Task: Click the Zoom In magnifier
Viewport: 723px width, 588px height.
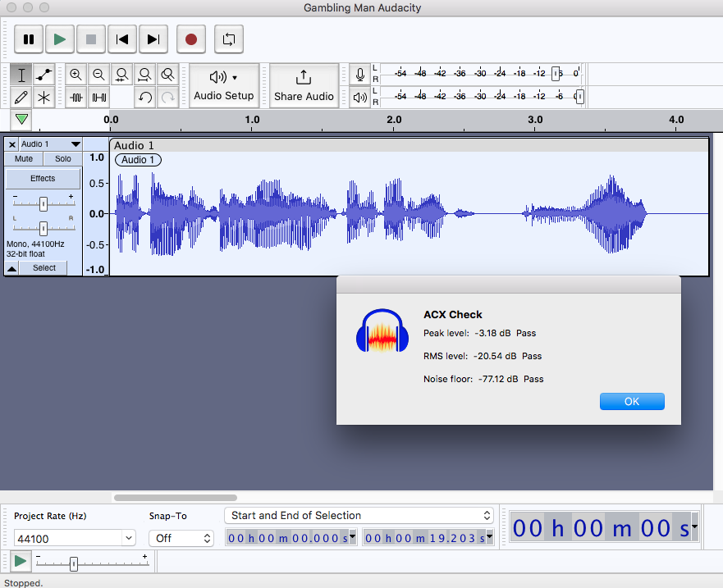Action: (76, 74)
